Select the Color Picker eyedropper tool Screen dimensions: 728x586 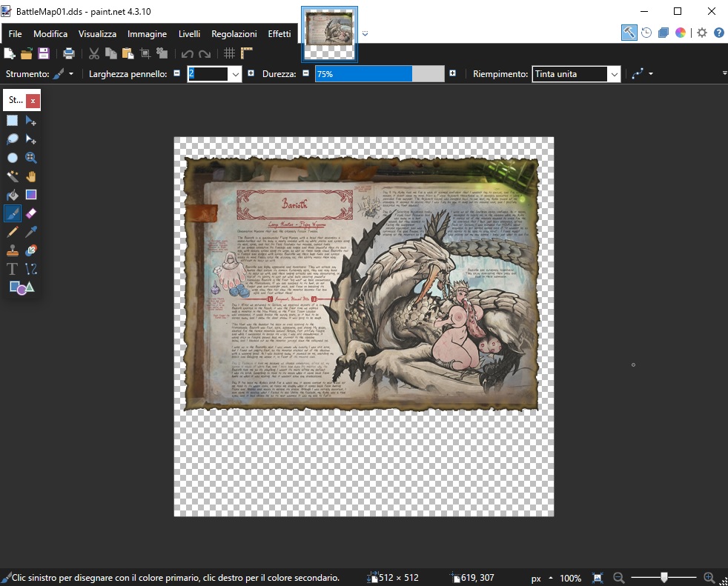(30, 232)
